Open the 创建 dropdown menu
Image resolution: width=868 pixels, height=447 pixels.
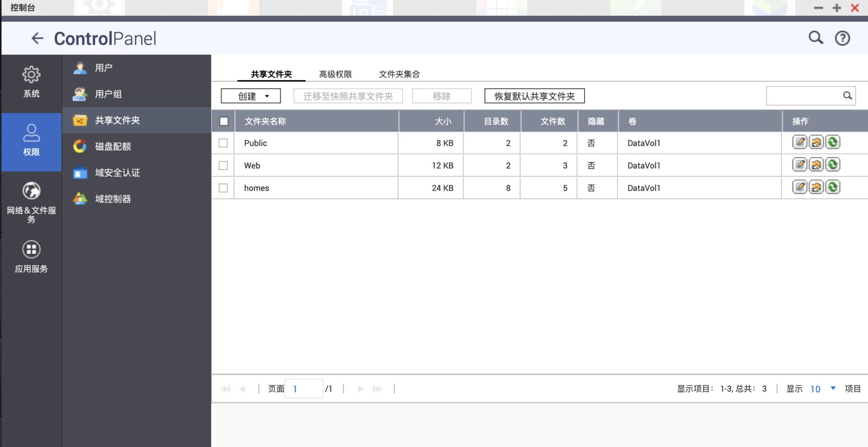click(x=250, y=96)
